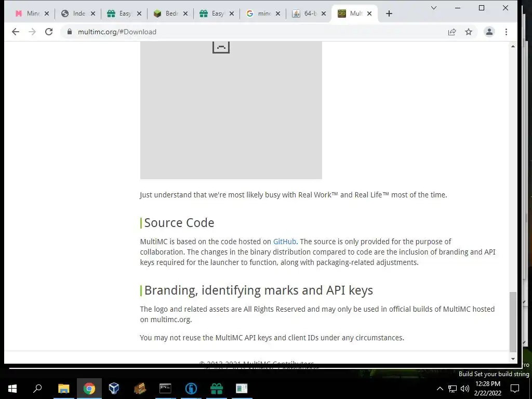Switch to the second 'Easy' gift tab
The width and height of the screenshot is (532, 399).
pos(213,14)
